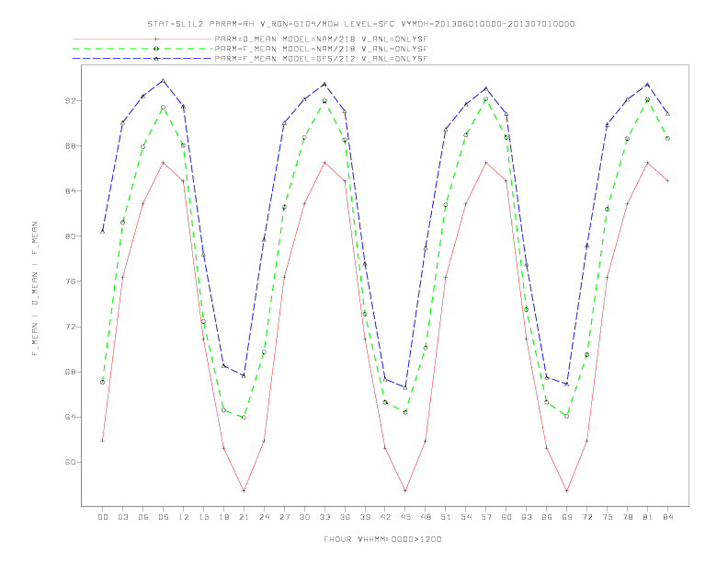
Task: Click y-axis tick label 60
Action: 70,462
